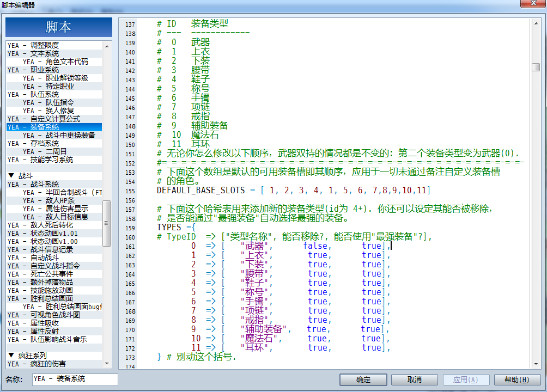Select script YEA - 半回合制战斗
The height and width of the screenshot is (392, 547).
tap(54, 193)
